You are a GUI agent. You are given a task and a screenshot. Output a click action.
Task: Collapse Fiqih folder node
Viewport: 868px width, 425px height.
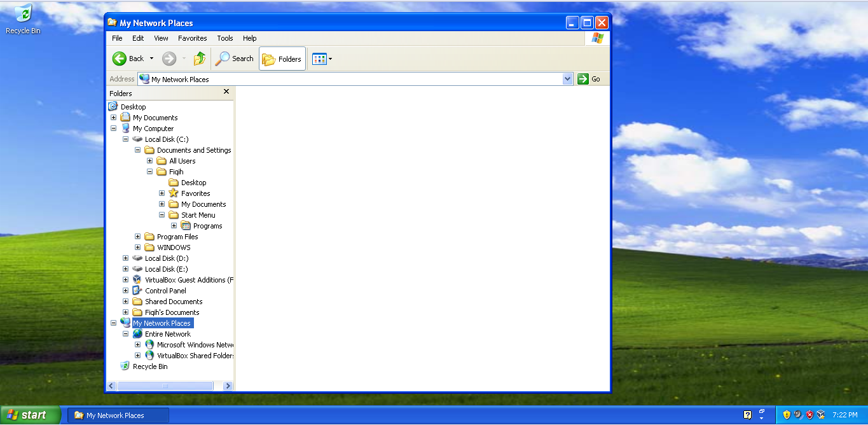[149, 172]
